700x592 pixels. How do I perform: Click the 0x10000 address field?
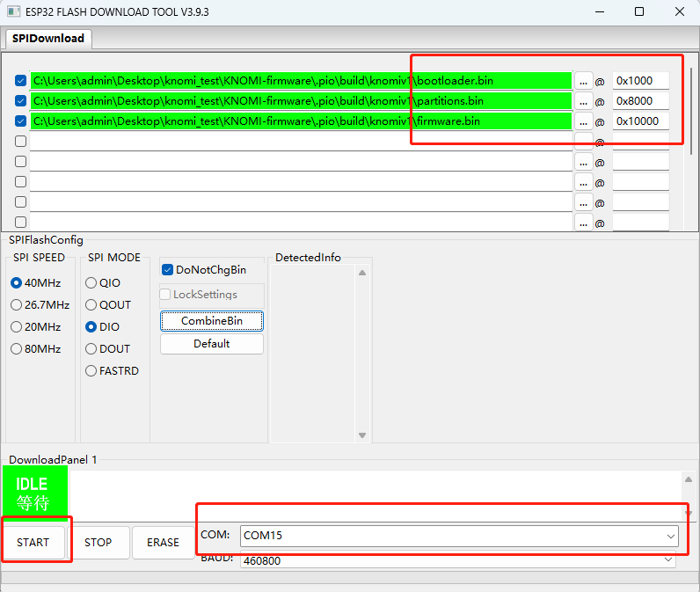pyautogui.click(x=640, y=121)
